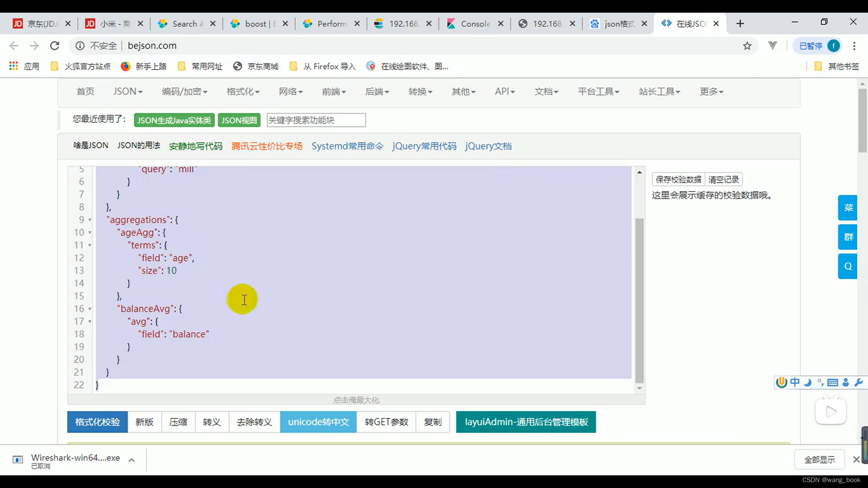Open the 平台工具 menu
868x488 pixels.
598,91
